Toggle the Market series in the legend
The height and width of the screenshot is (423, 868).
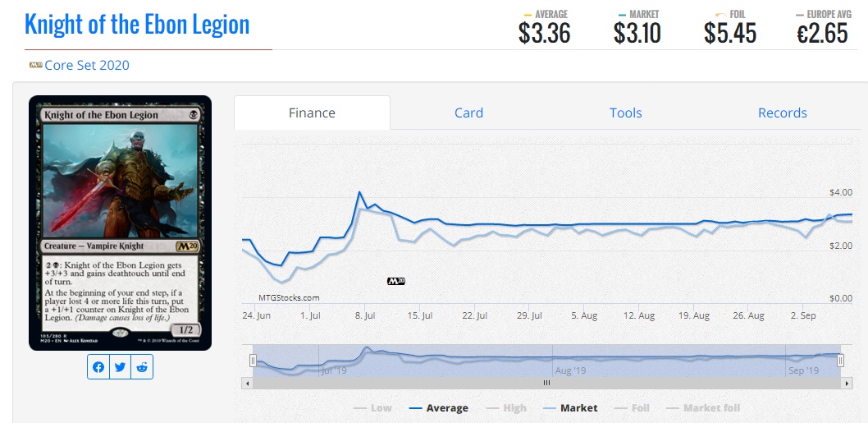(x=569, y=408)
